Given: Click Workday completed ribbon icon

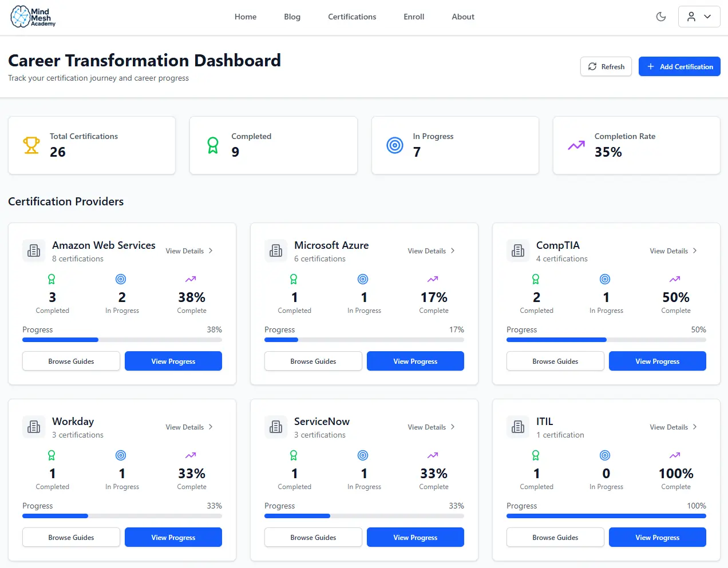Looking at the screenshot, I should click(x=52, y=455).
